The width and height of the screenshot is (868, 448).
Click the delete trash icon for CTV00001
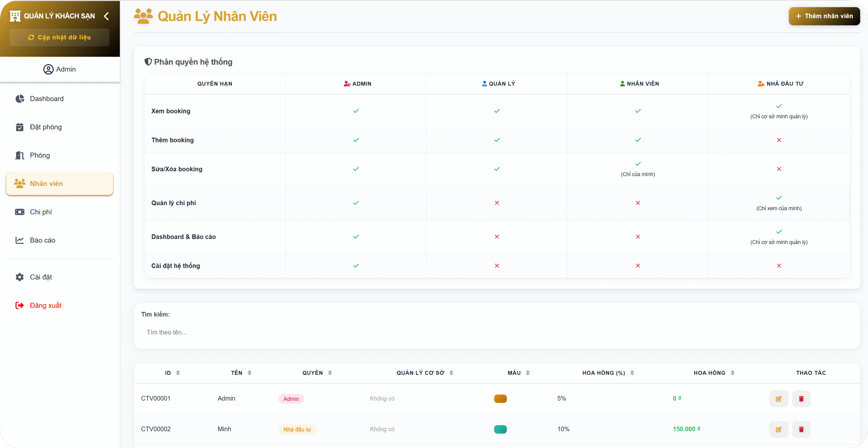click(x=801, y=398)
